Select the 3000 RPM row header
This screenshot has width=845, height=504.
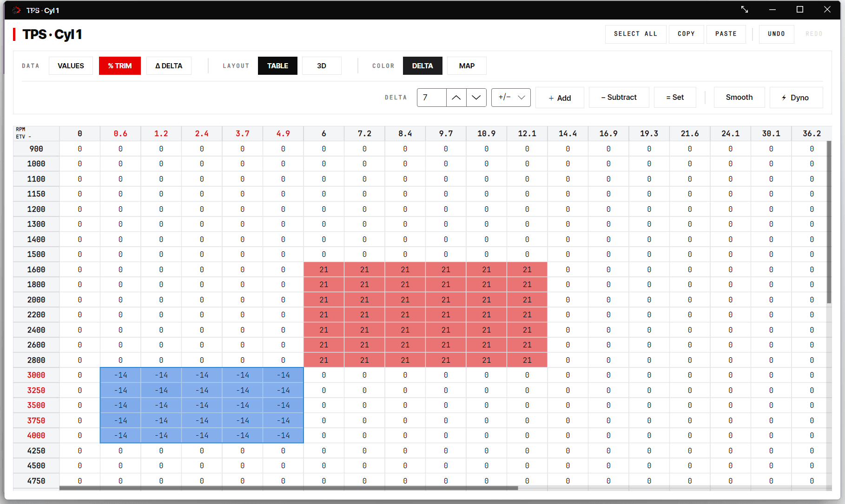(x=36, y=375)
